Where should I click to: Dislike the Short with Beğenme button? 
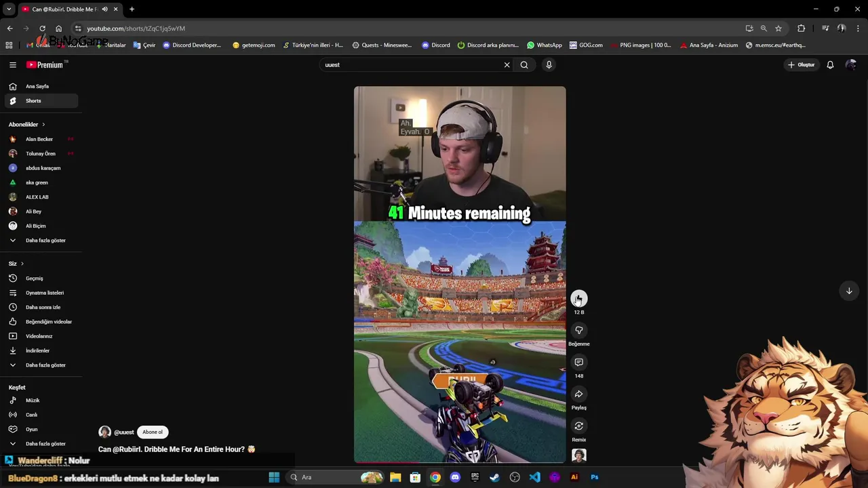(x=578, y=331)
